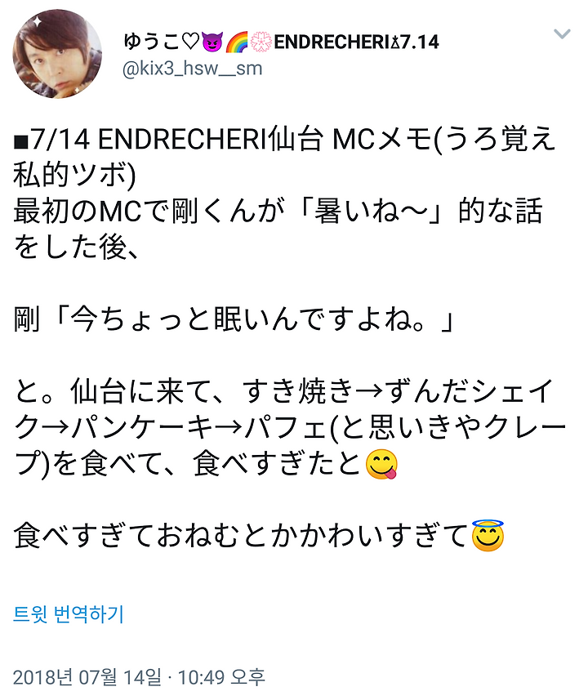Click the purple devil emoji in the name
The height and width of the screenshot is (700, 588).
pos(212,42)
